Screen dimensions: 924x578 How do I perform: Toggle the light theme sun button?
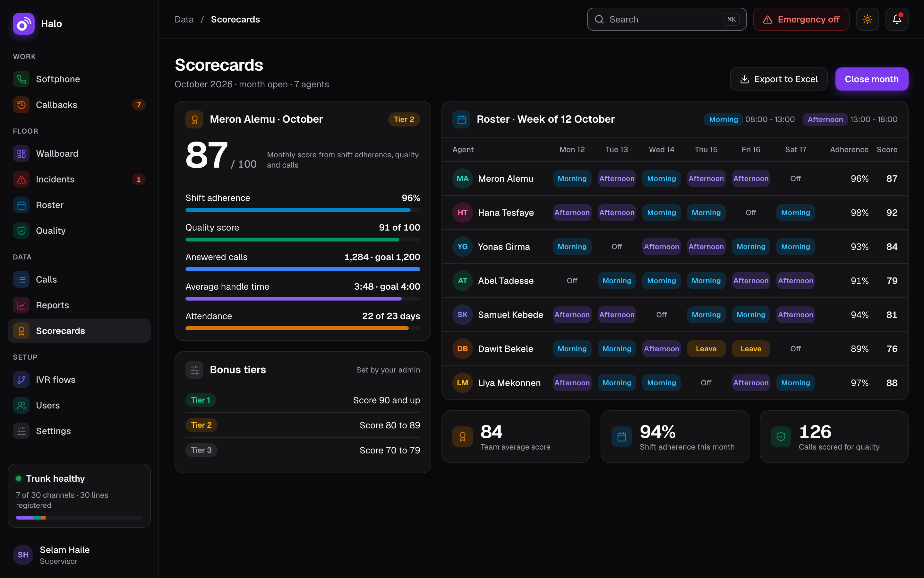(868, 19)
